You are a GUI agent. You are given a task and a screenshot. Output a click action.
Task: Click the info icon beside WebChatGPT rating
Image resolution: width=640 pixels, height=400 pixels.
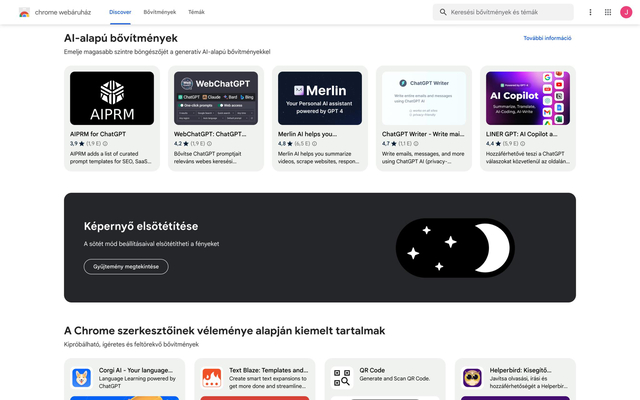click(209, 144)
